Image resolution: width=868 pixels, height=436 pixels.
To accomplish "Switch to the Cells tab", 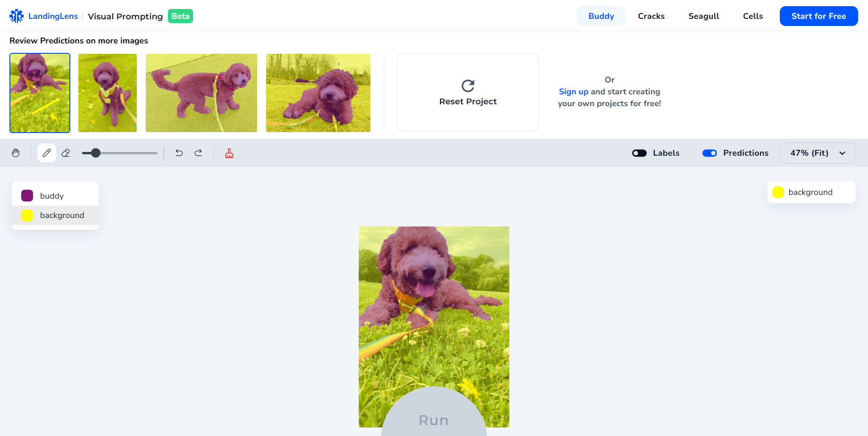I will coord(753,16).
